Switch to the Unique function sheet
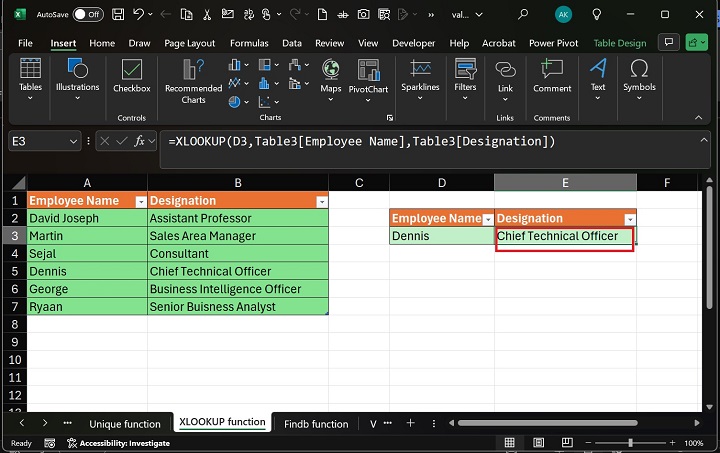The image size is (720, 453). click(x=125, y=424)
